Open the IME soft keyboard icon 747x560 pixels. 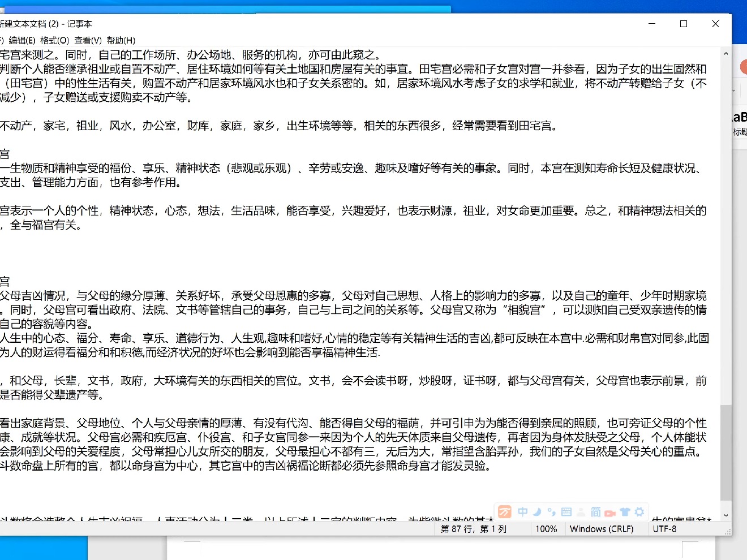(566, 512)
